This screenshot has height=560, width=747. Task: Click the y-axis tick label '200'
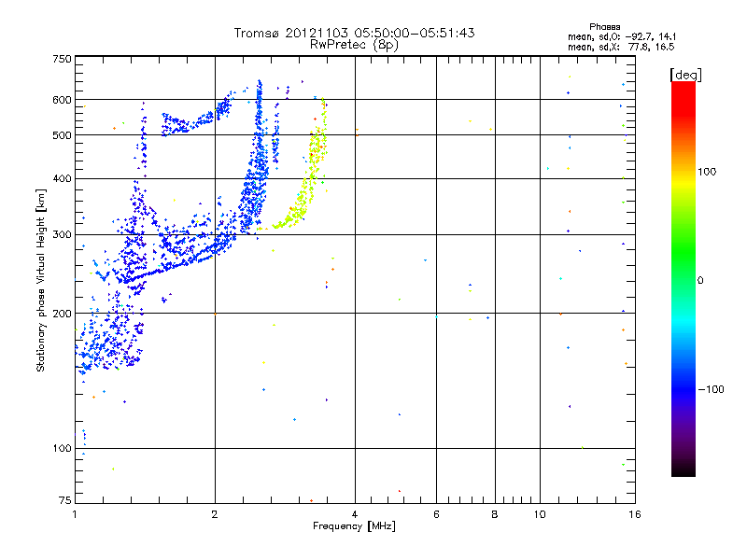click(62, 314)
